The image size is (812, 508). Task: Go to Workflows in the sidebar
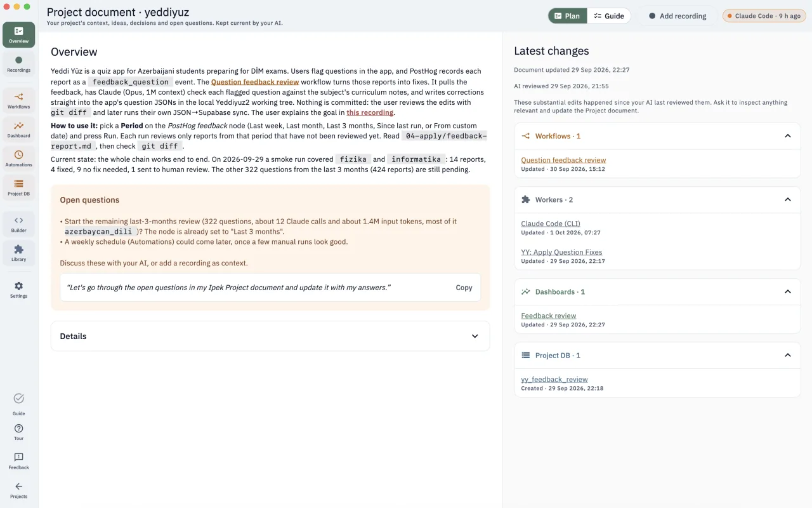18,101
